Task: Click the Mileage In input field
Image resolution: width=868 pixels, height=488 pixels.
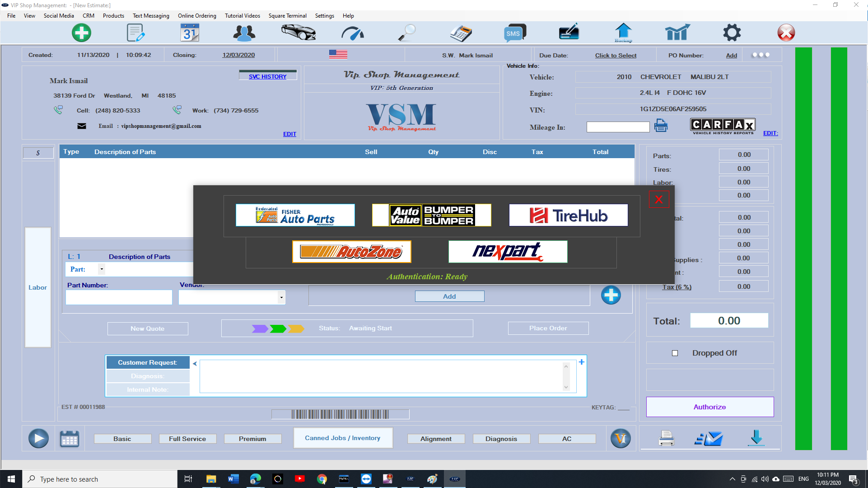Action: (617, 127)
